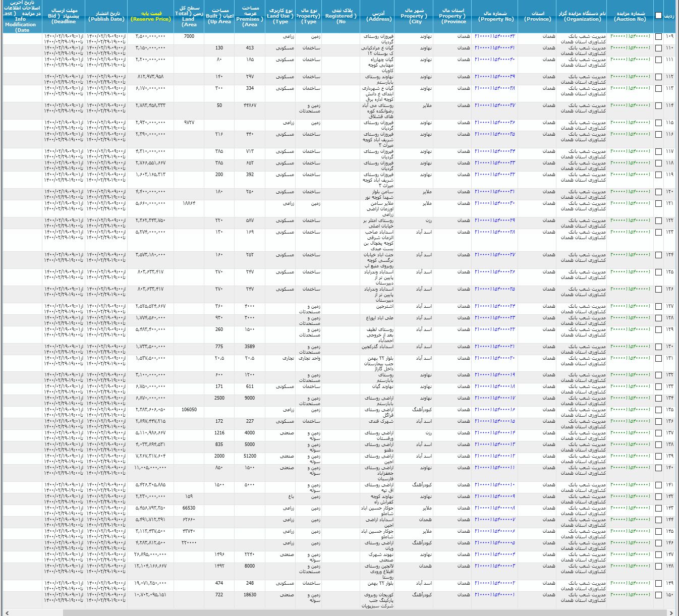Check the checkbox for row 109
This screenshot has width=679, height=616.
pyautogui.click(x=658, y=37)
